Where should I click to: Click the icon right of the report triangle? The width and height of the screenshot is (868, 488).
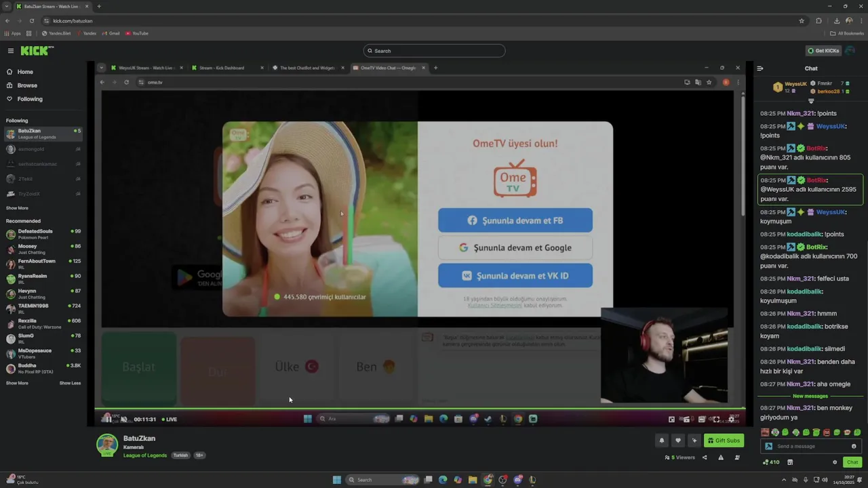[x=737, y=457]
